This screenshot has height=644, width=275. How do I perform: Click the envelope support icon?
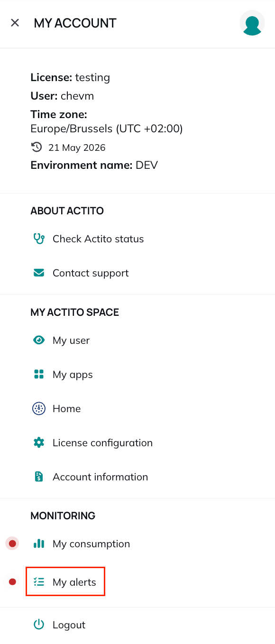[39, 273]
